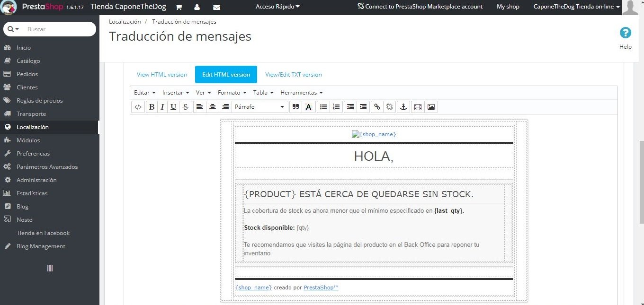The image size is (644, 305).
Task: Open the Editar menu
Action: pos(145,93)
